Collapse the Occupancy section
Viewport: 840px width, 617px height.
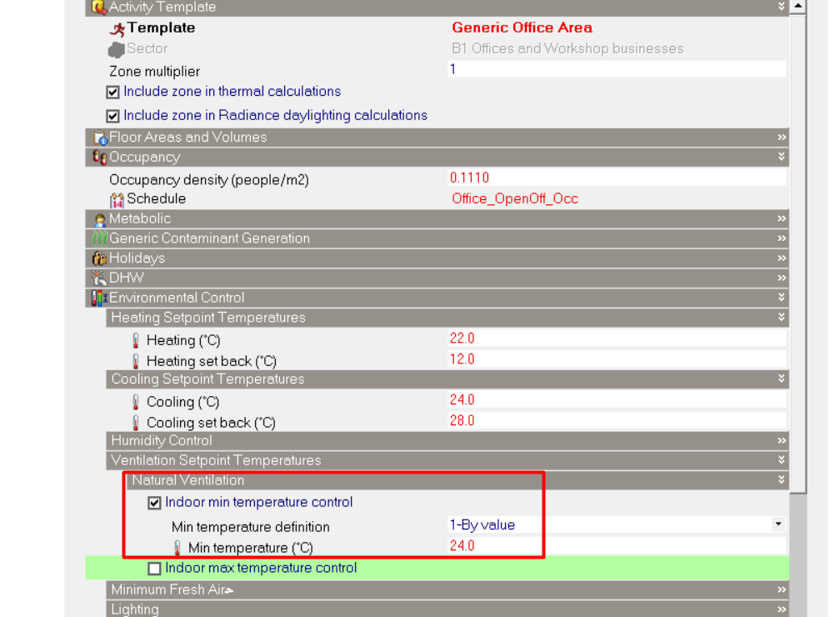pyautogui.click(x=782, y=157)
